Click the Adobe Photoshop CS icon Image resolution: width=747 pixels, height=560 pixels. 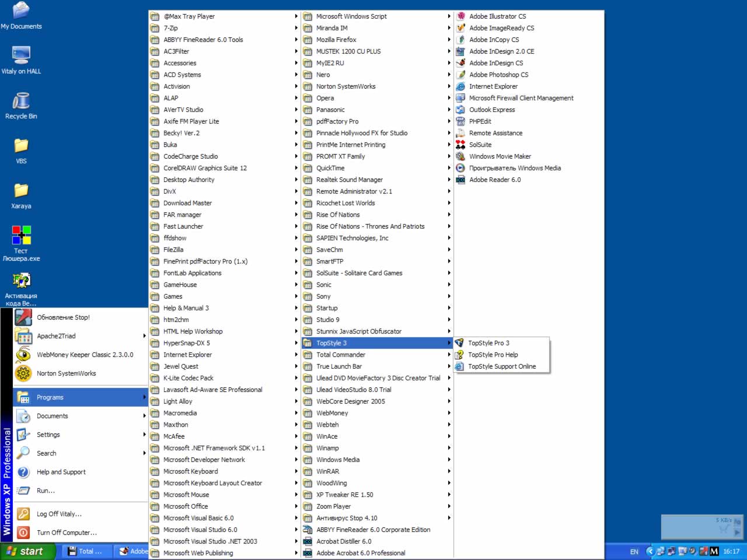460,75
